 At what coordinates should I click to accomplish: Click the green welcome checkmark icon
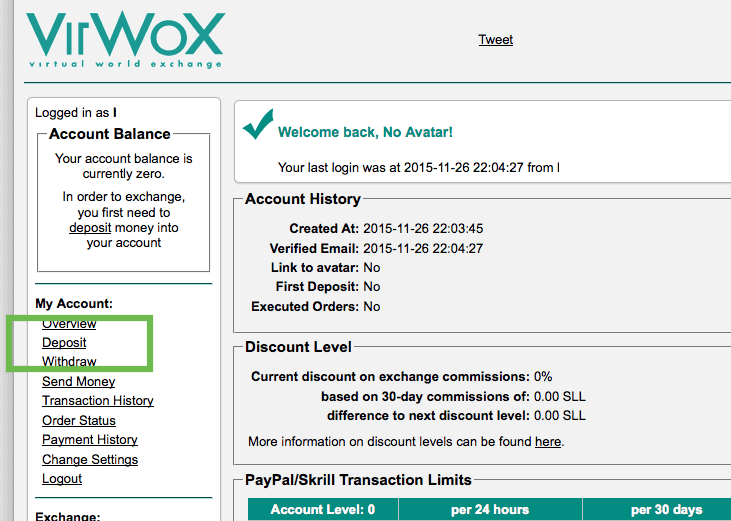tap(258, 124)
